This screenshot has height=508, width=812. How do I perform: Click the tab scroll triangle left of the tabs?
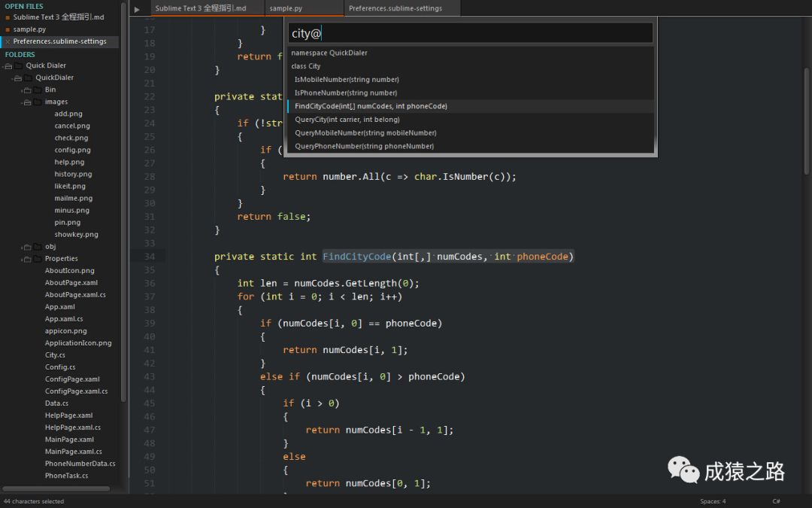click(137, 9)
